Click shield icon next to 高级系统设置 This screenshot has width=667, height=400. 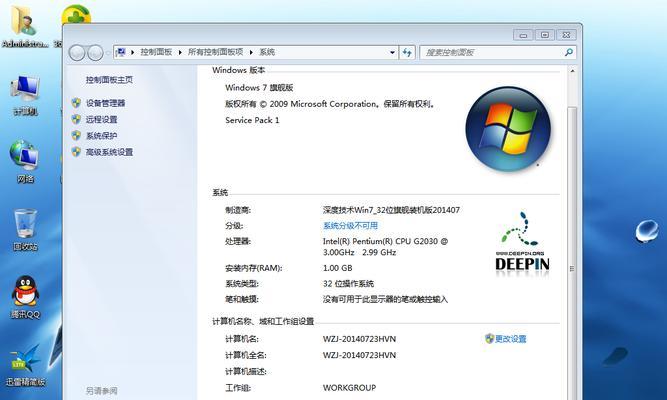tap(76, 151)
